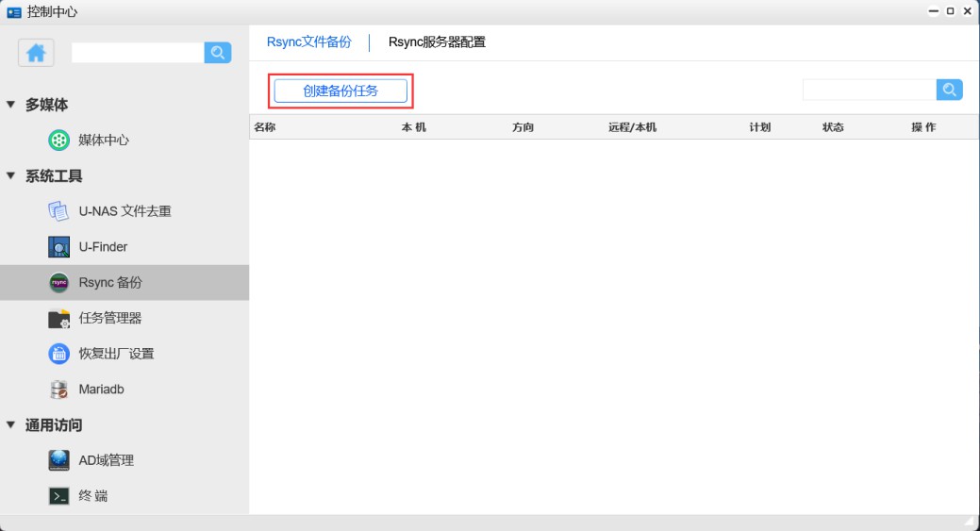This screenshot has width=980, height=531.
Task: Click the task list search button
Action: pos(949,90)
